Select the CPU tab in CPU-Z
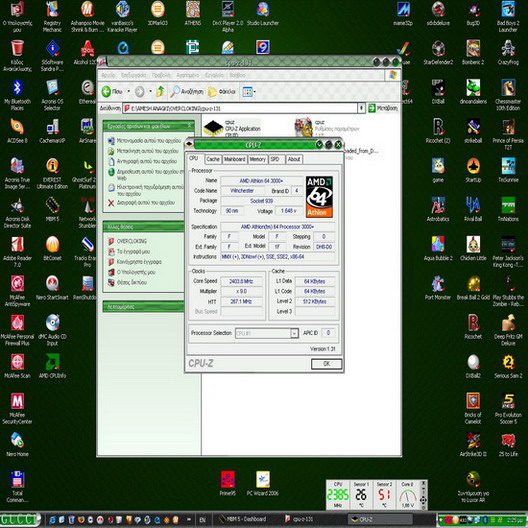The width and height of the screenshot is (528, 528). (x=194, y=158)
